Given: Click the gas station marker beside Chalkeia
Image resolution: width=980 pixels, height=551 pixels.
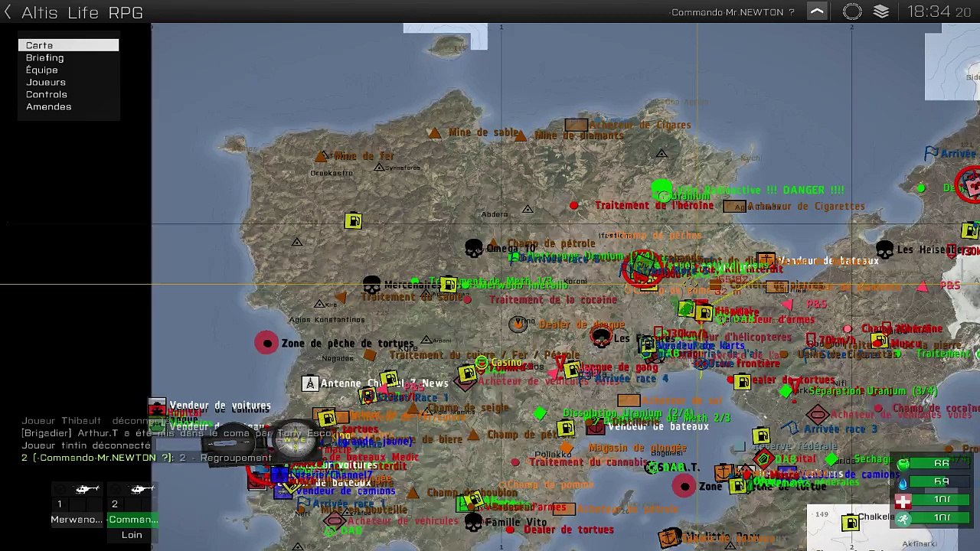Looking at the screenshot, I should [x=850, y=523].
